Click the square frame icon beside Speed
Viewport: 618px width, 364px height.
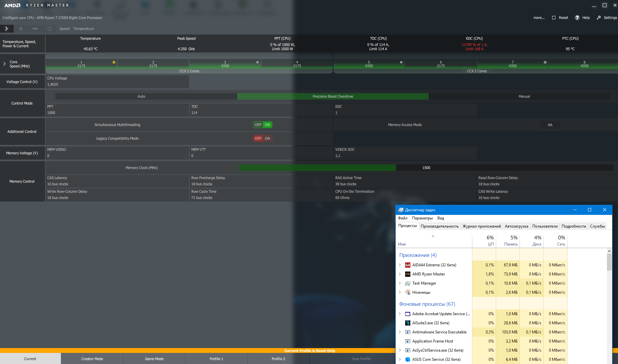[50, 29]
